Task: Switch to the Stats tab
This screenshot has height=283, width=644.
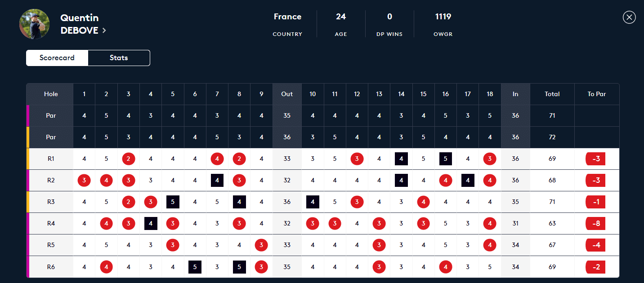Action: pyautogui.click(x=119, y=58)
